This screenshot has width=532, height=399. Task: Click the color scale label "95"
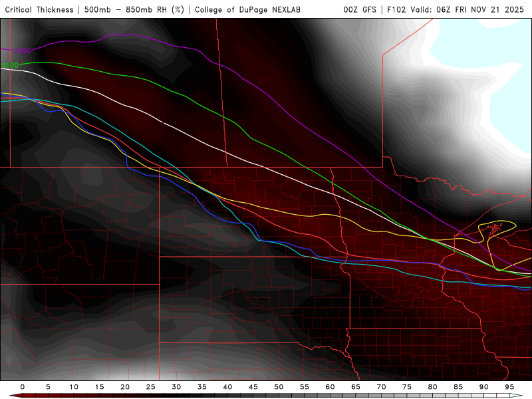(x=509, y=387)
